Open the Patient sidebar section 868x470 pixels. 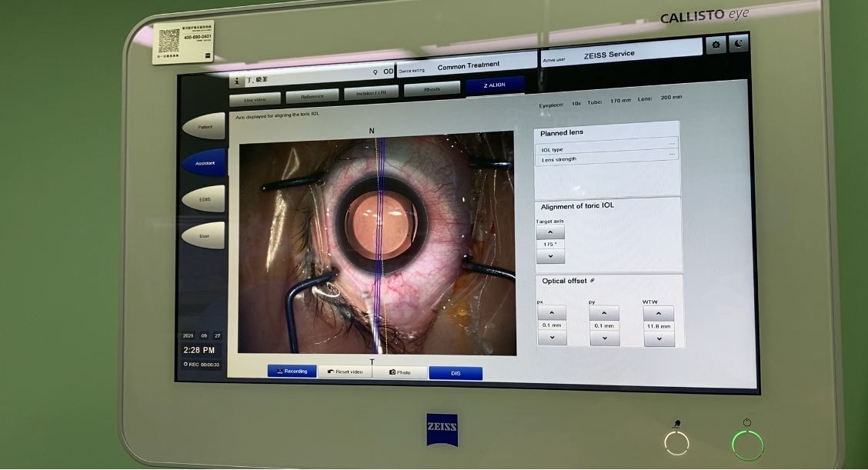click(x=204, y=127)
